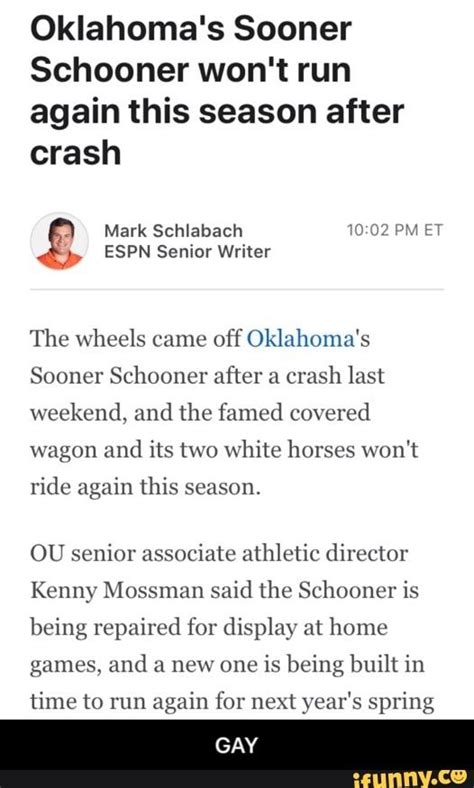Click the words 'Sooner Schooner after a crash last'
The width and height of the screenshot is (474, 788).
[x=207, y=375]
